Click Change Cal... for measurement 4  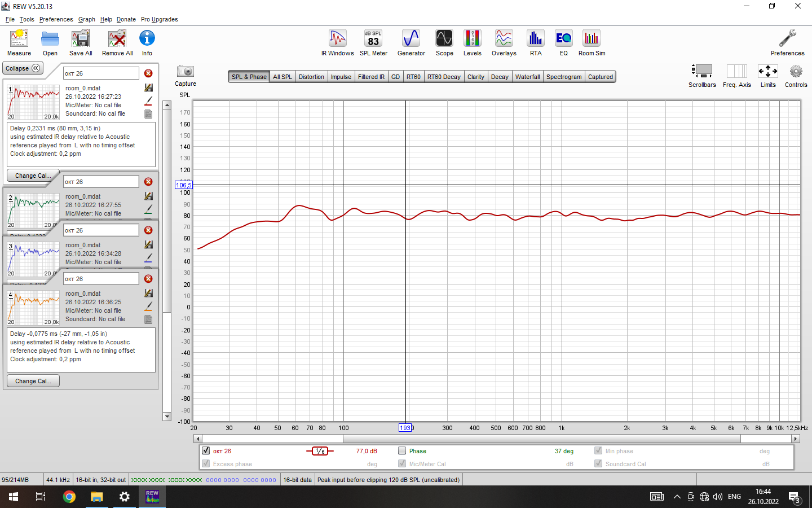33,381
